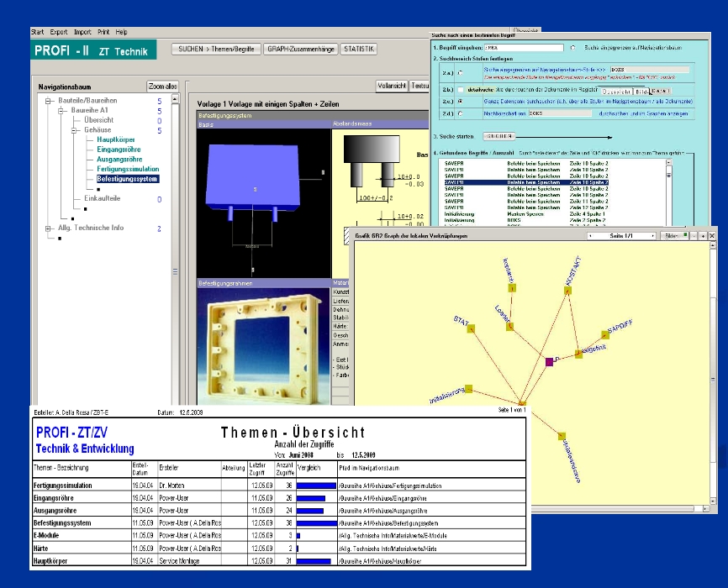Screen dimensions: 728x588
Task: Click the Initialisierung graph node
Action: pos(469,389)
